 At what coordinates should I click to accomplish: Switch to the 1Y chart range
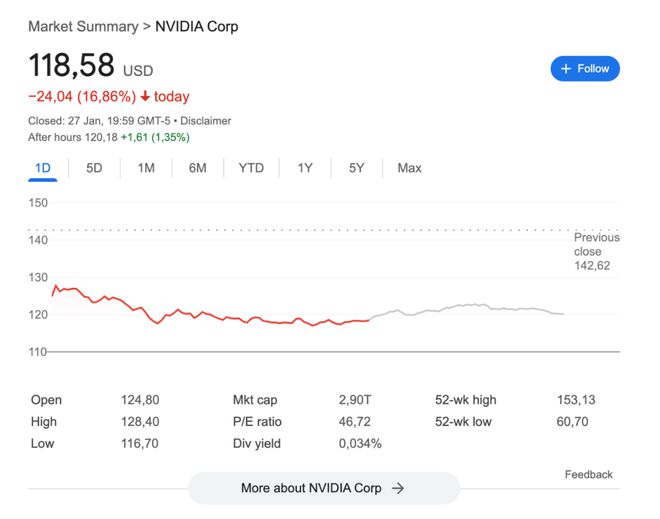[305, 168]
